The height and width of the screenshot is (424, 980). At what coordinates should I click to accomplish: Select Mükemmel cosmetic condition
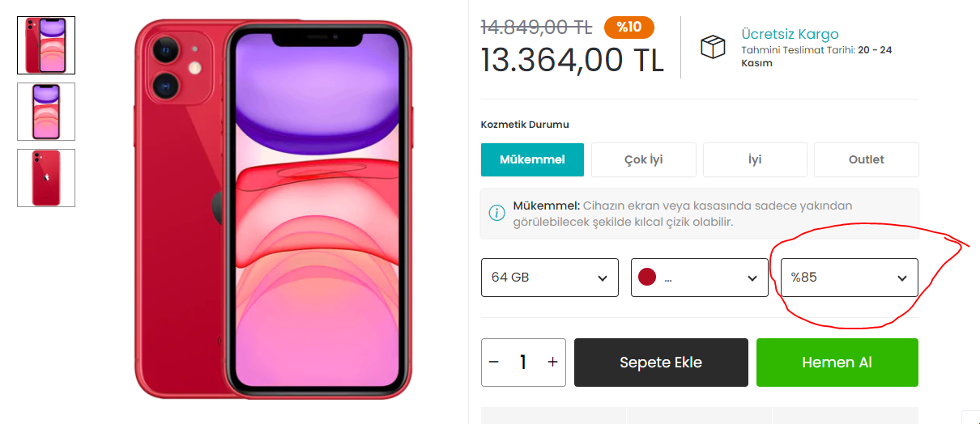click(x=532, y=159)
